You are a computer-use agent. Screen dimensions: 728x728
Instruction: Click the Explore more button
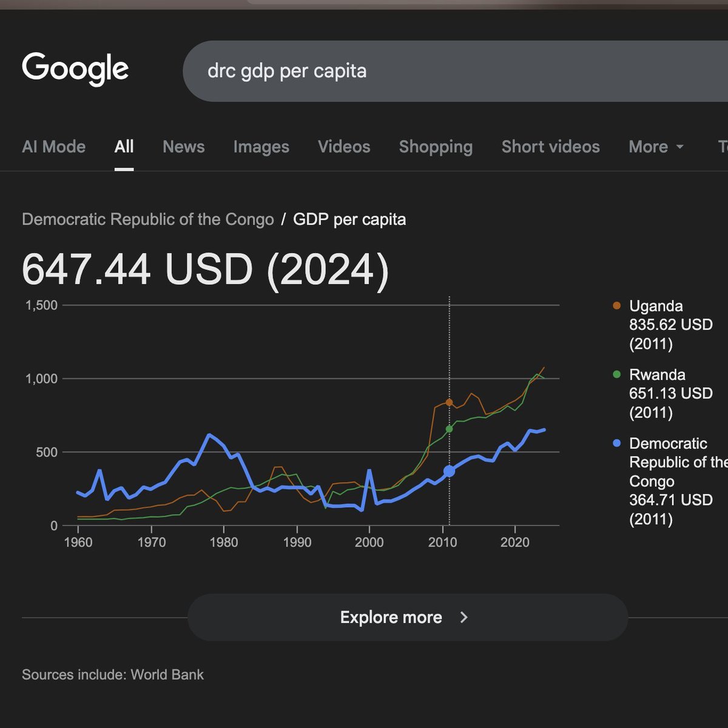coord(408,618)
